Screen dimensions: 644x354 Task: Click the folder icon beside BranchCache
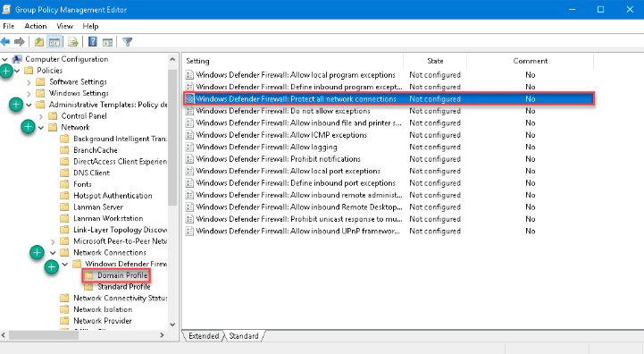click(x=64, y=150)
